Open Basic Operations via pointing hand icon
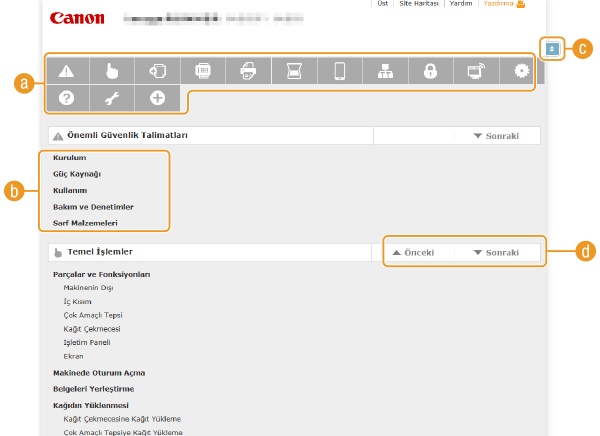Viewport: 600px width, 436px height. click(111, 71)
